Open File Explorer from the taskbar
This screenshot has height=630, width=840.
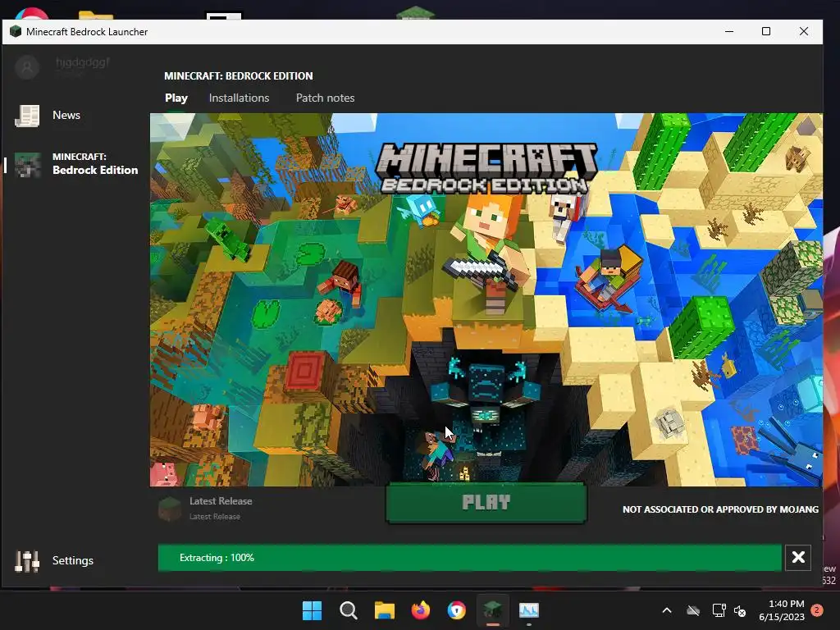384,610
